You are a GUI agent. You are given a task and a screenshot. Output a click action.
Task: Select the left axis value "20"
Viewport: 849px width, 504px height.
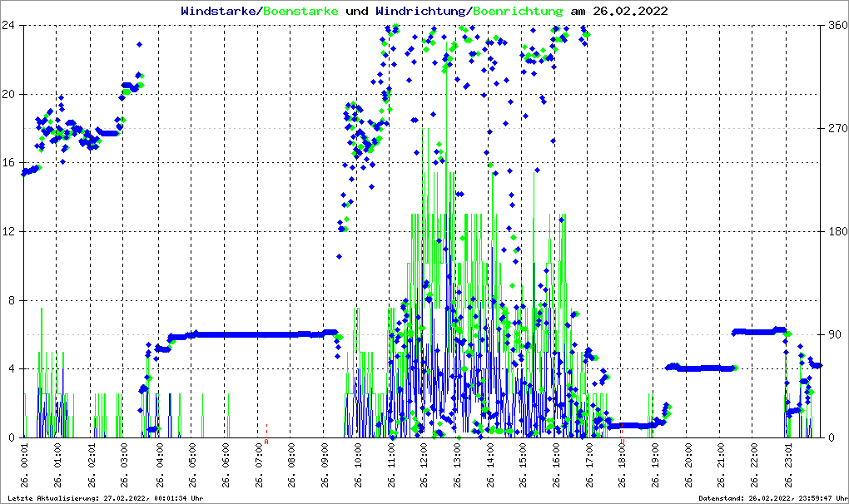click(x=7, y=94)
